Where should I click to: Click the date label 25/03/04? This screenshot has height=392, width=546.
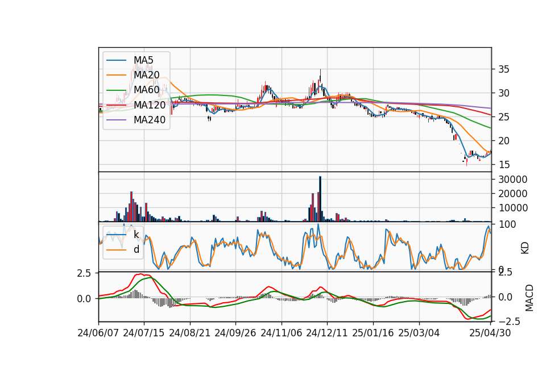(x=419, y=333)
